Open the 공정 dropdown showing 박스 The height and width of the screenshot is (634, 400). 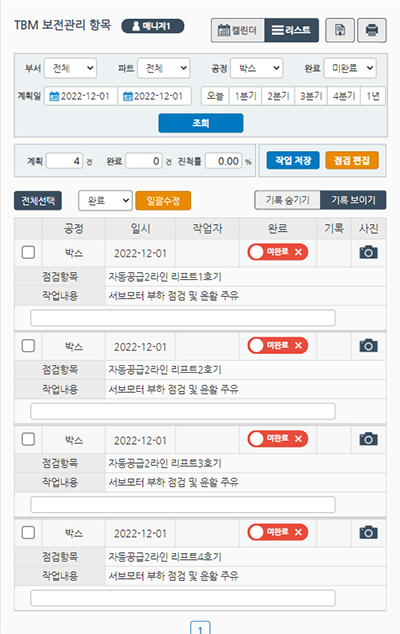[256, 68]
